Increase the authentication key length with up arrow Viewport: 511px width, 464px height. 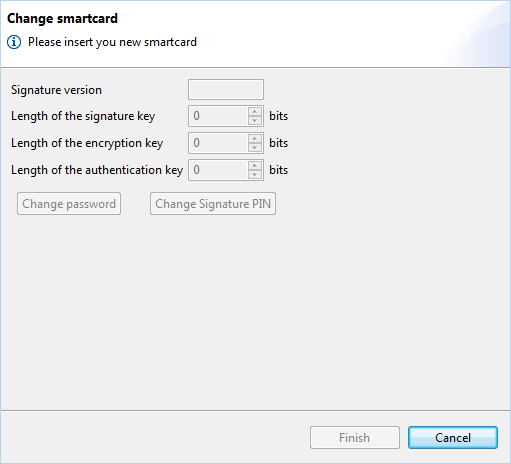tap(255, 166)
